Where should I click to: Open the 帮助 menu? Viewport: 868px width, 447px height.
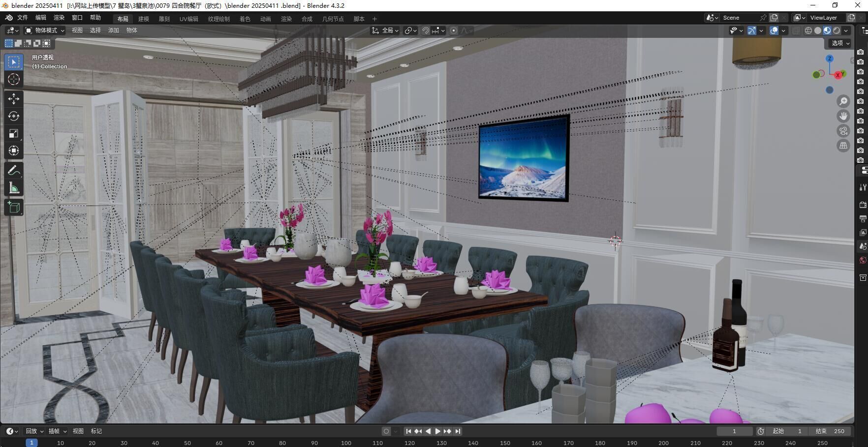(x=95, y=18)
